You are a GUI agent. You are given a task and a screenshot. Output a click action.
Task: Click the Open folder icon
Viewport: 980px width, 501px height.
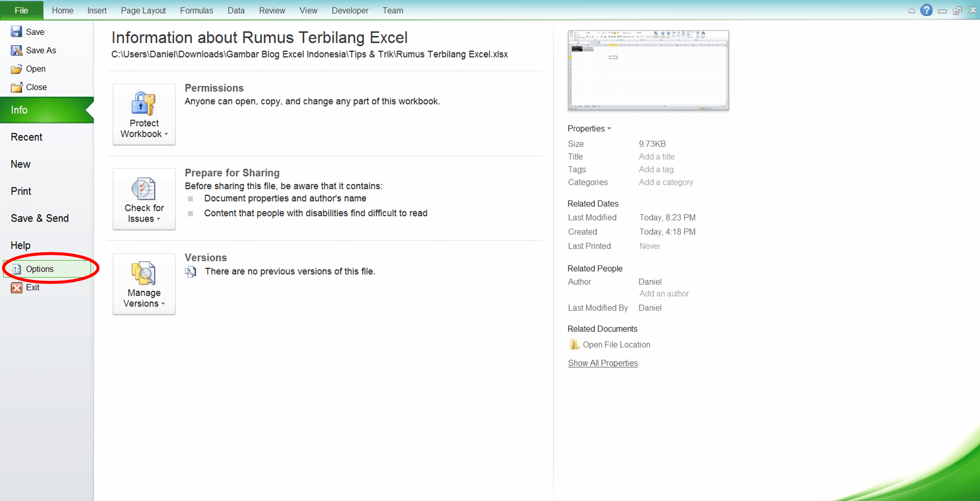tap(17, 69)
